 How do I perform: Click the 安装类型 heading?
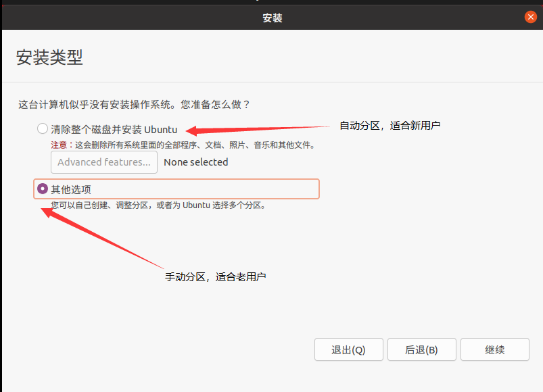coord(49,57)
